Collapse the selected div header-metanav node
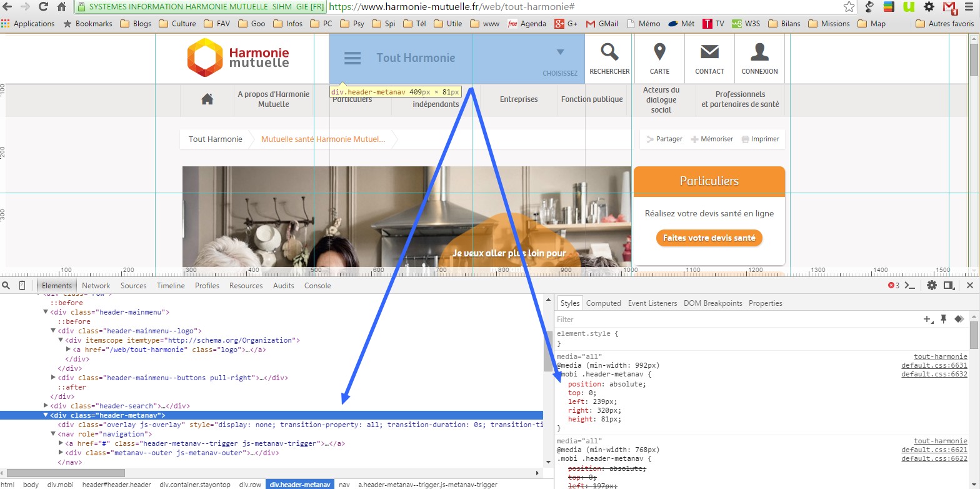980x489 pixels. click(x=46, y=415)
